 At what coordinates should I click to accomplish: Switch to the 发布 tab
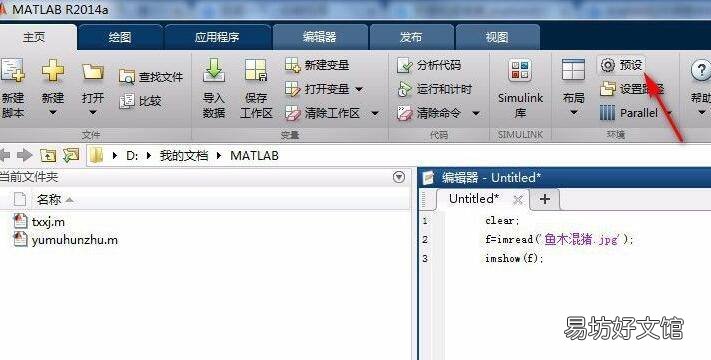tap(411, 38)
